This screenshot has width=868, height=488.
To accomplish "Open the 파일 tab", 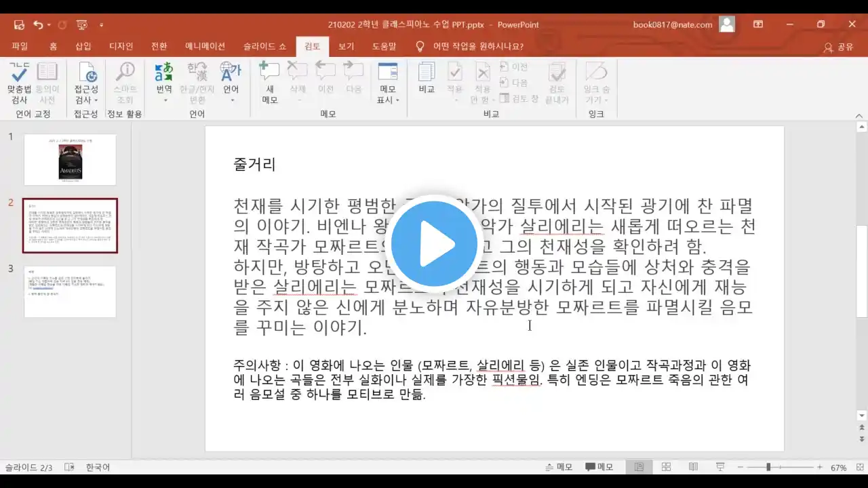I will (x=20, y=47).
